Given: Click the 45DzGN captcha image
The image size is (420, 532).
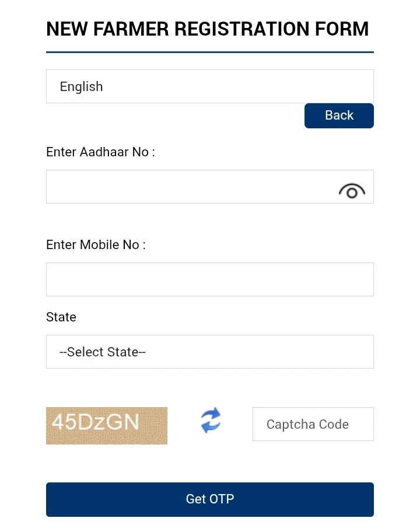Looking at the screenshot, I should 107,426.
